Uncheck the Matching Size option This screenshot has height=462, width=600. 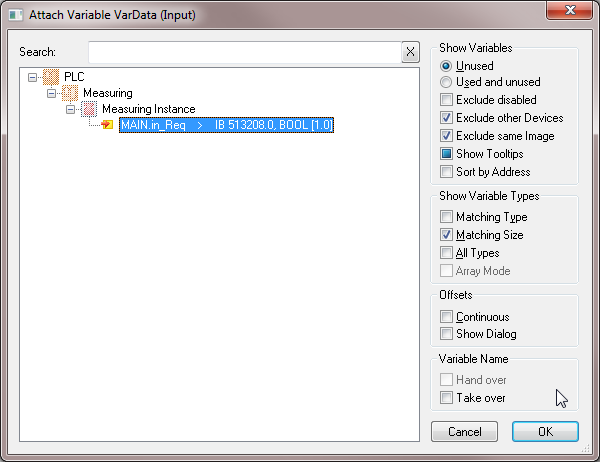(x=446, y=235)
